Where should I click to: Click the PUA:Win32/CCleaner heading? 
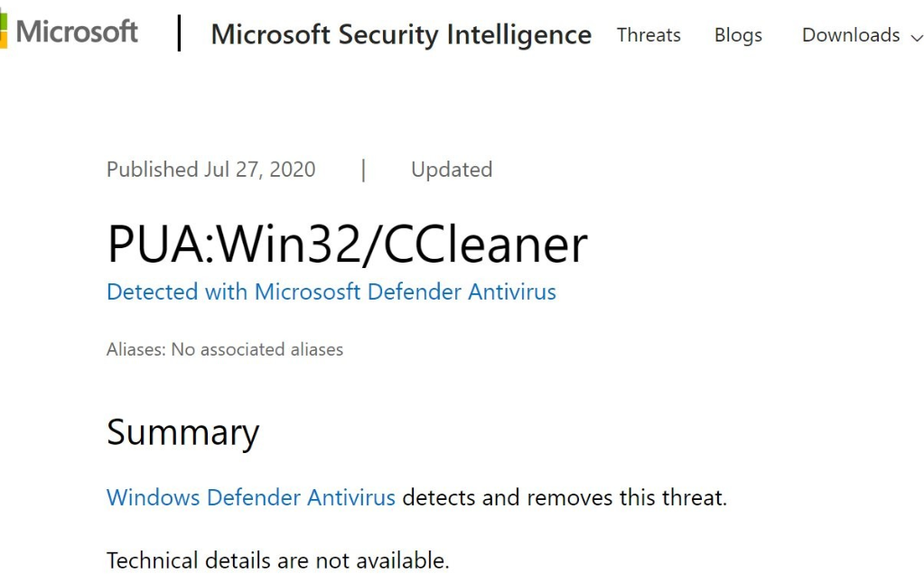point(347,245)
